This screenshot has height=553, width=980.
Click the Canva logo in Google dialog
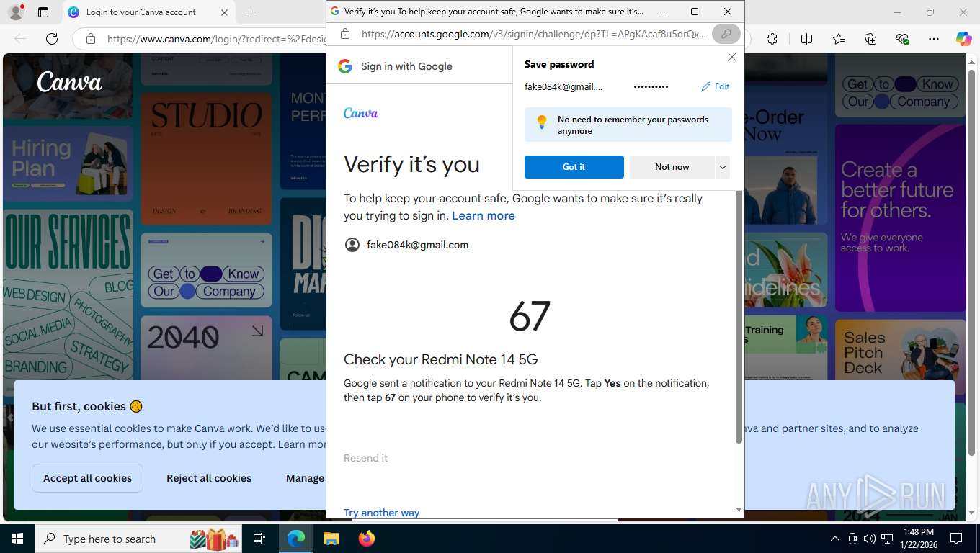tap(361, 113)
